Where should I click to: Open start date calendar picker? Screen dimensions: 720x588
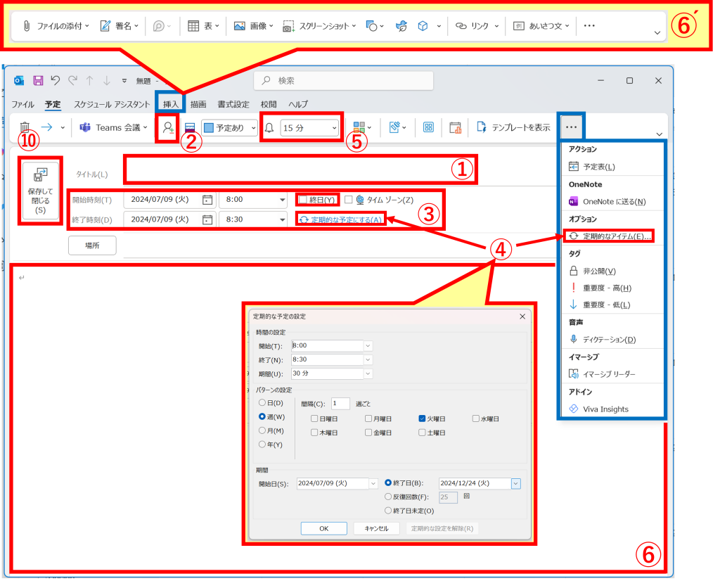[x=207, y=200]
